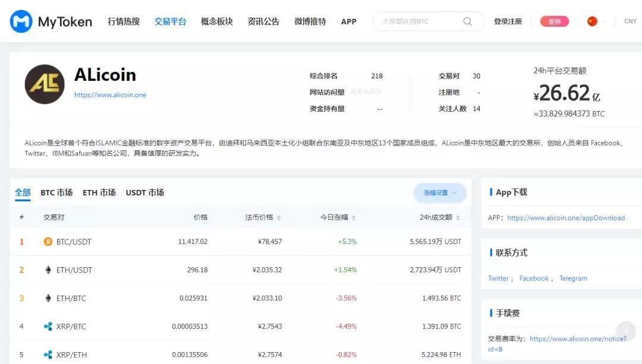The width and height of the screenshot is (642, 364).
Task: Sort by 24h成交额 column arrows
Action: (x=458, y=217)
